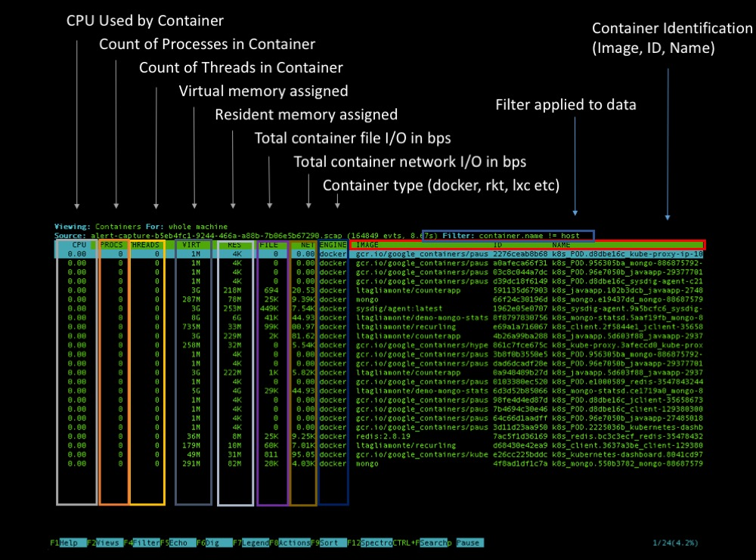This screenshot has height=560, width=756.
Task: Open the F8 Actions menu
Action: pyautogui.click(x=293, y=543)
